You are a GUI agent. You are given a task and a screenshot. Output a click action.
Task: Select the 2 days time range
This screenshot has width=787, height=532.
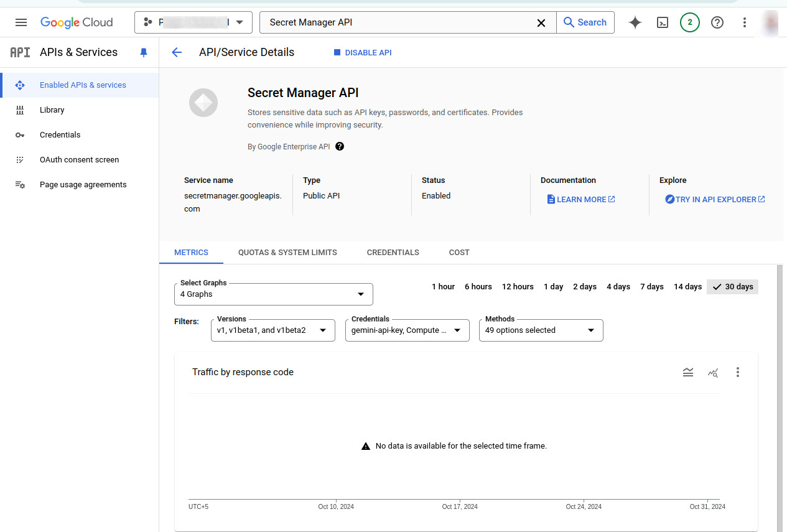point(585,287)
